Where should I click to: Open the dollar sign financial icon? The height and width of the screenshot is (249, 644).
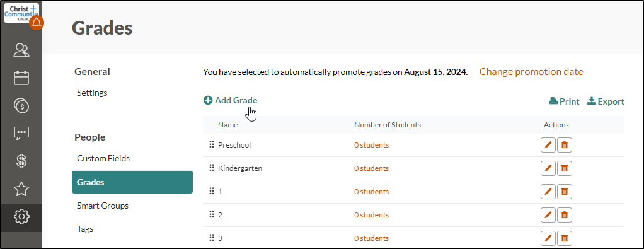pyautogui.click(x=21, y=161)
